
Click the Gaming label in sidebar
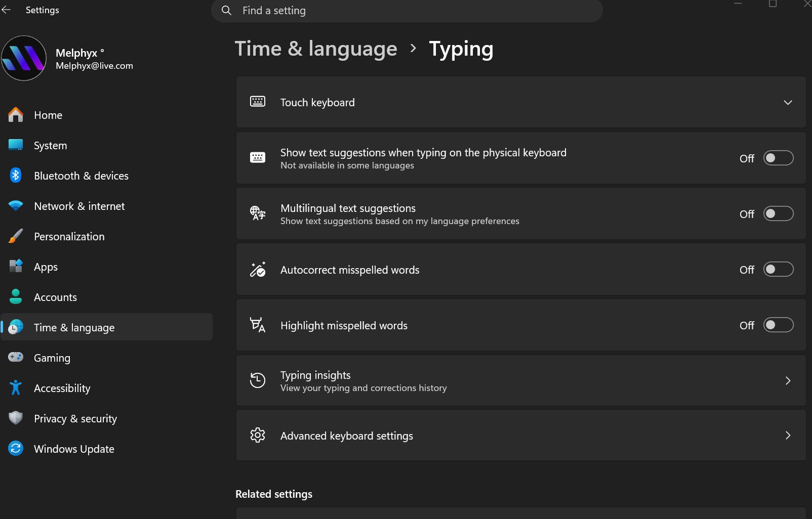coord(52,358)
